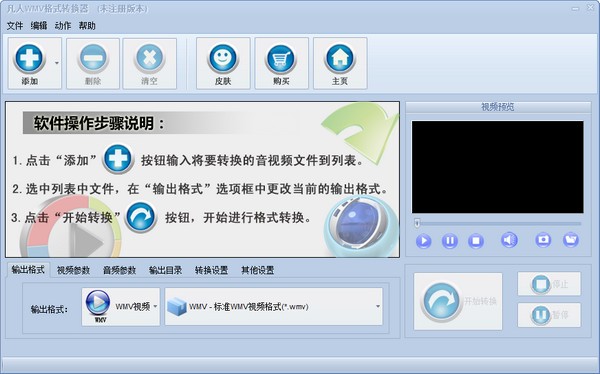Open the dropdown arrow next to 添加
The width and height of the screenshot is (600, 374).
[x=57, y=63]
